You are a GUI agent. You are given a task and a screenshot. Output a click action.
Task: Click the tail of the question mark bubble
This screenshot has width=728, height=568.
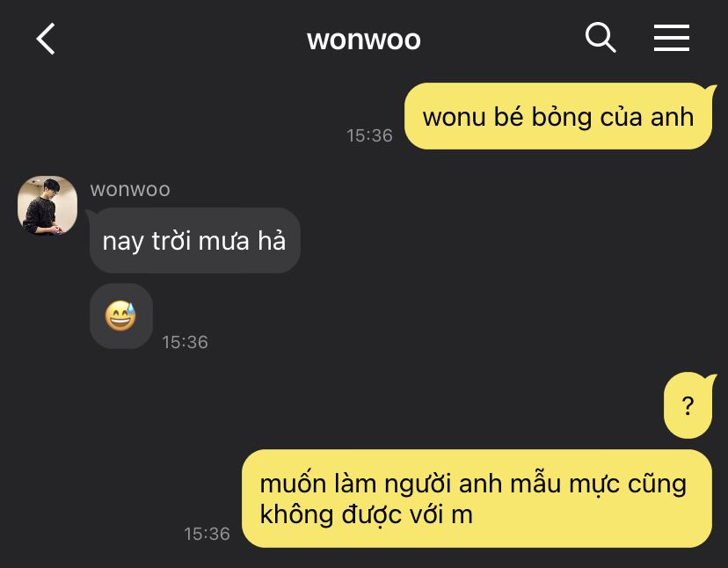[x=709, y=380]
